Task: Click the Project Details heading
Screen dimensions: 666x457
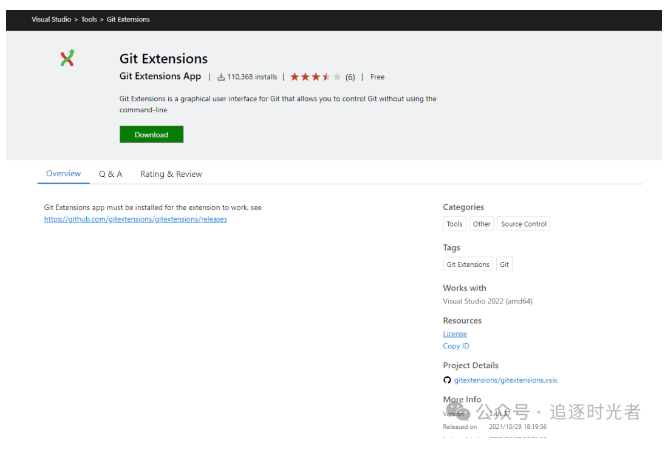Action: click(x=471, y=365)
